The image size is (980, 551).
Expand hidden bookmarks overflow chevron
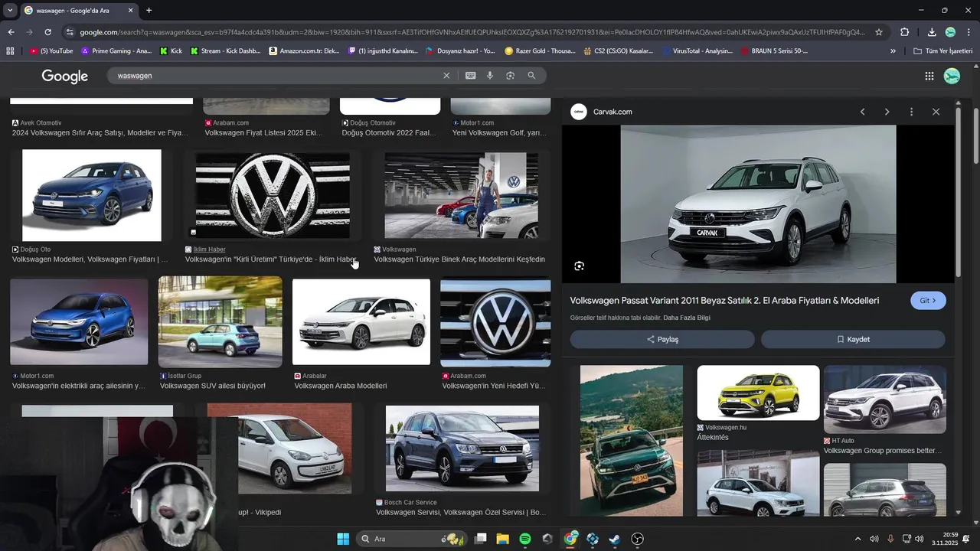(893, 51)
